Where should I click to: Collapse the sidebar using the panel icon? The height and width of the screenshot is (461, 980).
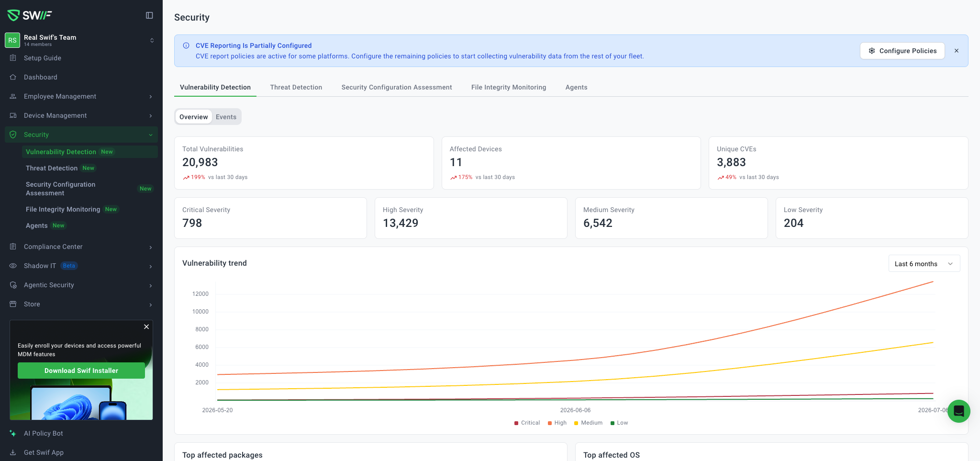(x=149, y=15)
